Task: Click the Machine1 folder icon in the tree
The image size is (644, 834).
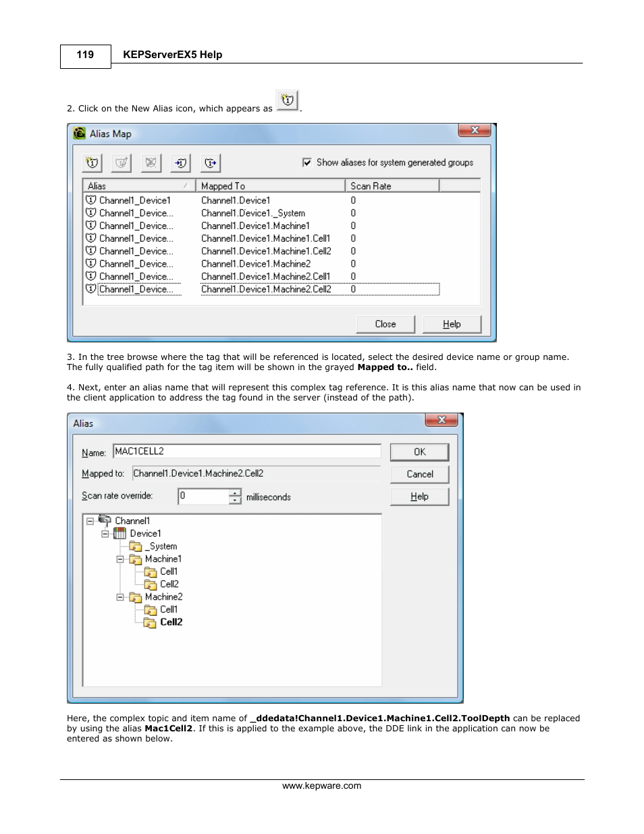Action: [136, 559]
